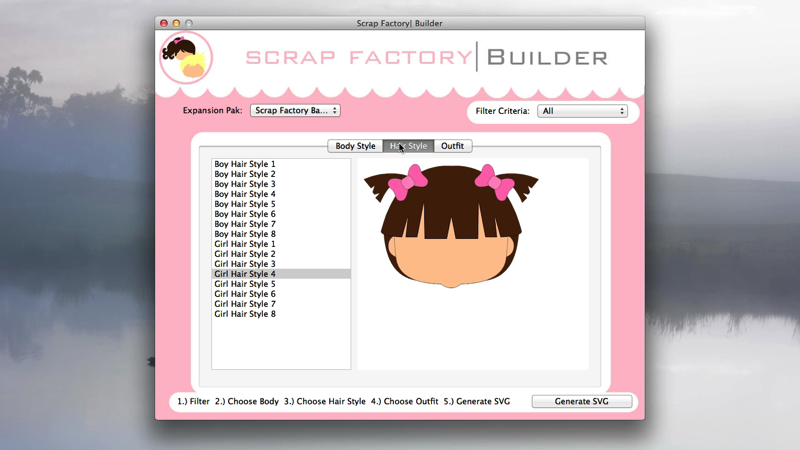Open the Expansion Pak dropdown

coord(295,110)
